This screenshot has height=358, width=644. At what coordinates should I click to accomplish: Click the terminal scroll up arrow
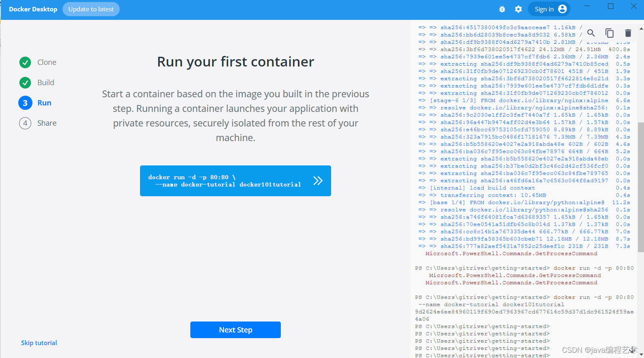pyautogui.click(x=641, y=29)
